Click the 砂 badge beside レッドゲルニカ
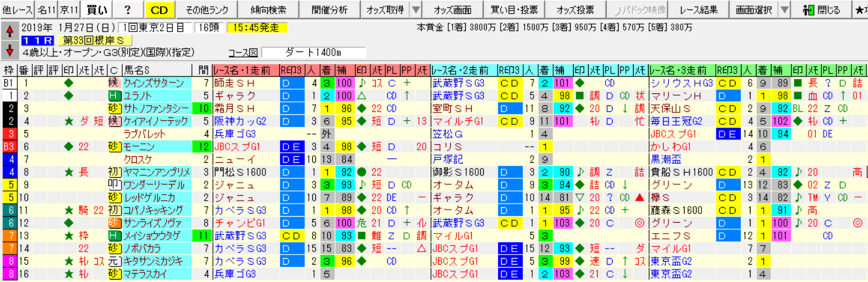This screenshot has height=282, width=868. pos(114,197)
